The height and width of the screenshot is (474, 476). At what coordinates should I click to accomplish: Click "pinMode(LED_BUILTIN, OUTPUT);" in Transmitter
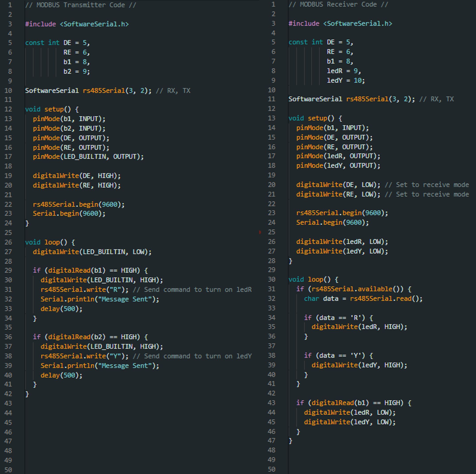click(x=88, y=157)
